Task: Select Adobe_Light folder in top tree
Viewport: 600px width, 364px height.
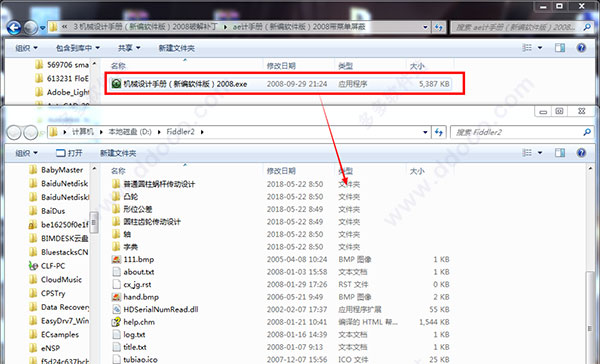Action: coord(62,92)
